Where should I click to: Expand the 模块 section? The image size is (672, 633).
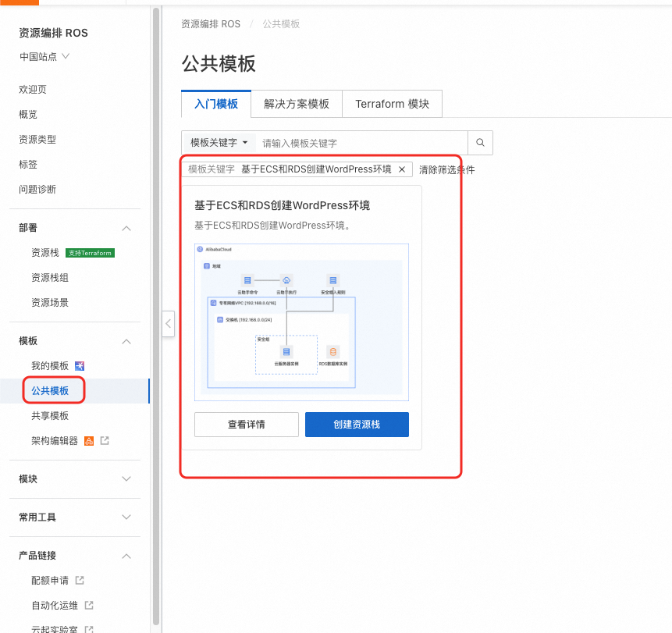point(126,478)
